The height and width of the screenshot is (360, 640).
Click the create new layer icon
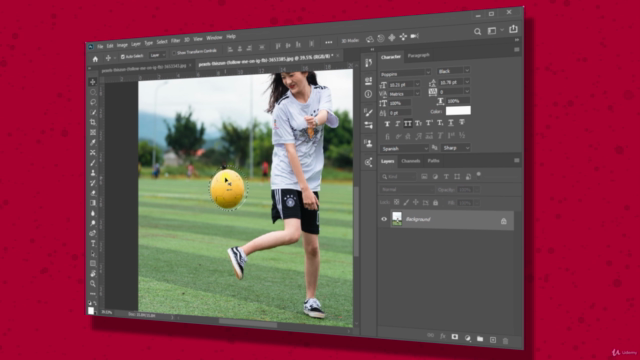493,340
